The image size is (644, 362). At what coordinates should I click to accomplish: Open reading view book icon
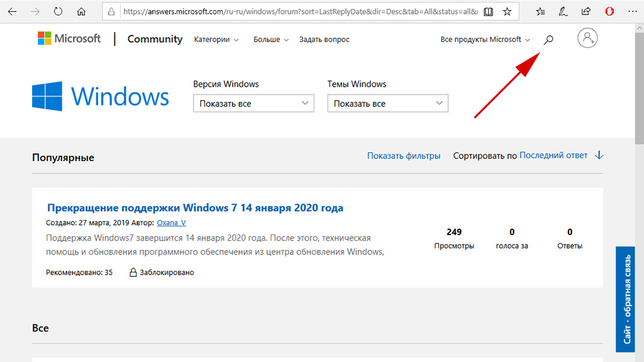point(488,12)
